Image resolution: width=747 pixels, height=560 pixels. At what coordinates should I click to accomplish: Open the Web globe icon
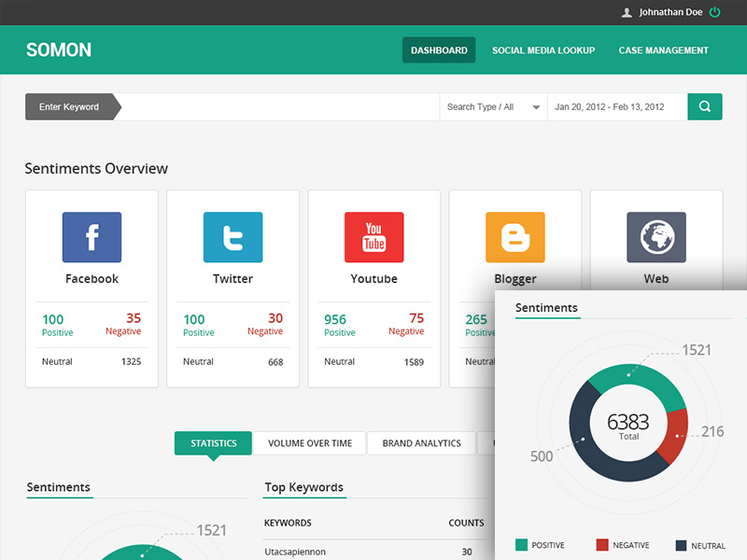pyautogui.click(x=656, y=237)
